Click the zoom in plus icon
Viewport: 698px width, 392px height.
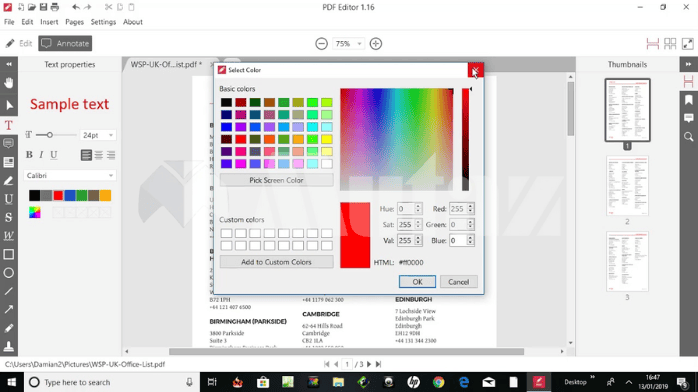pos(376,44)
